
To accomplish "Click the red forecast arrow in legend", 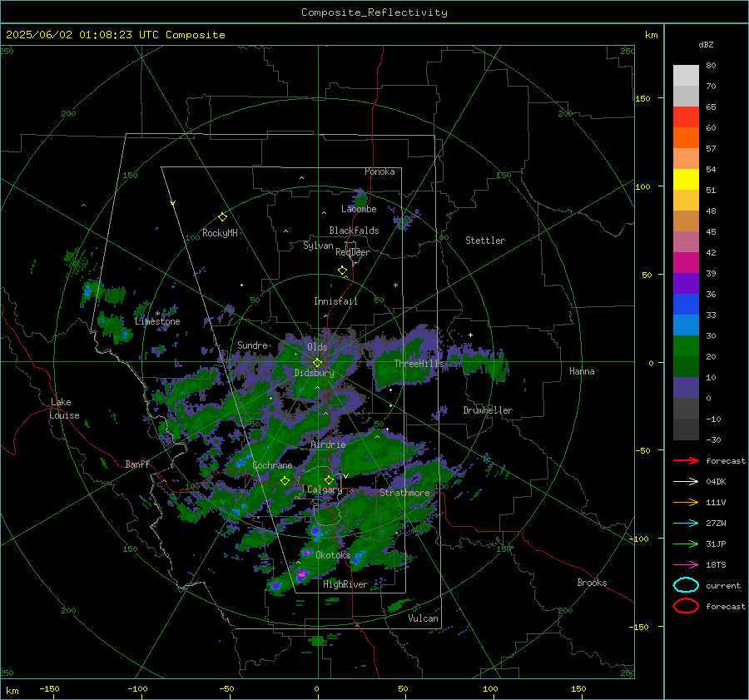I will (686, 460).
